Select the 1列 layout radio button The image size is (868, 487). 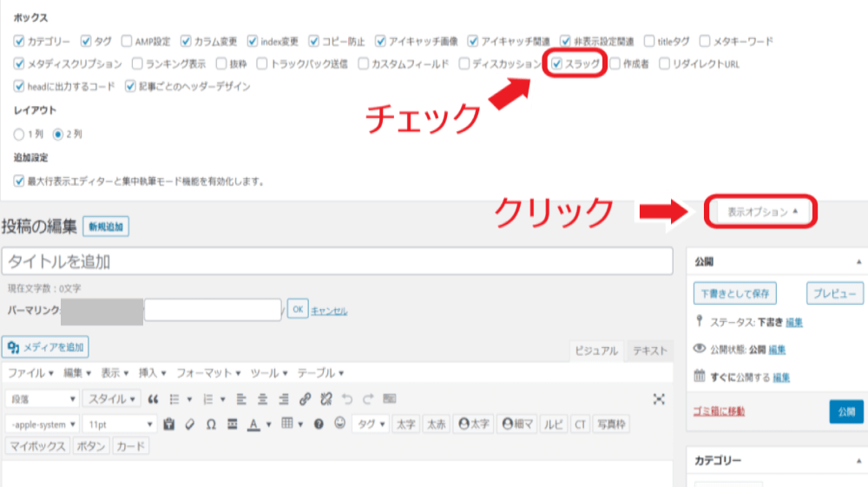pyautogui.click(x=19, y=135)
